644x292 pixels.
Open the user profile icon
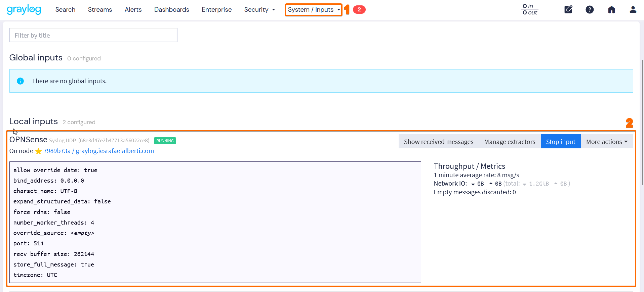[633, 10]
